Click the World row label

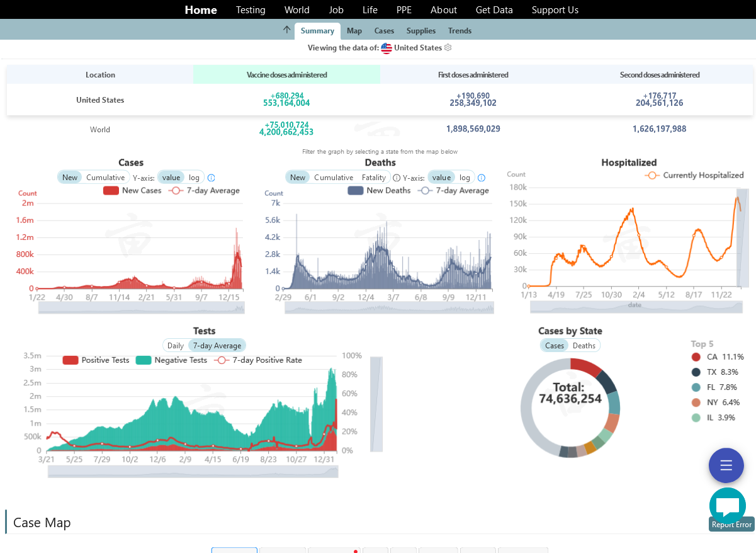point(100,130)
